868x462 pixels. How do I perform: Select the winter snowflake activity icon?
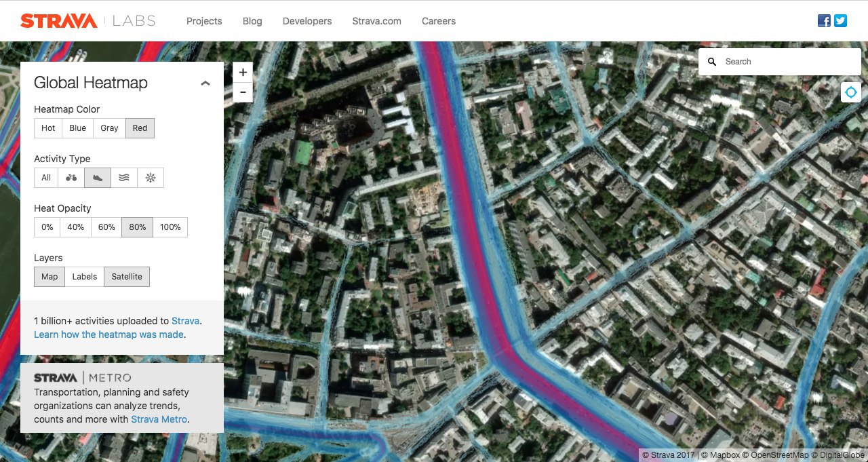151,178
